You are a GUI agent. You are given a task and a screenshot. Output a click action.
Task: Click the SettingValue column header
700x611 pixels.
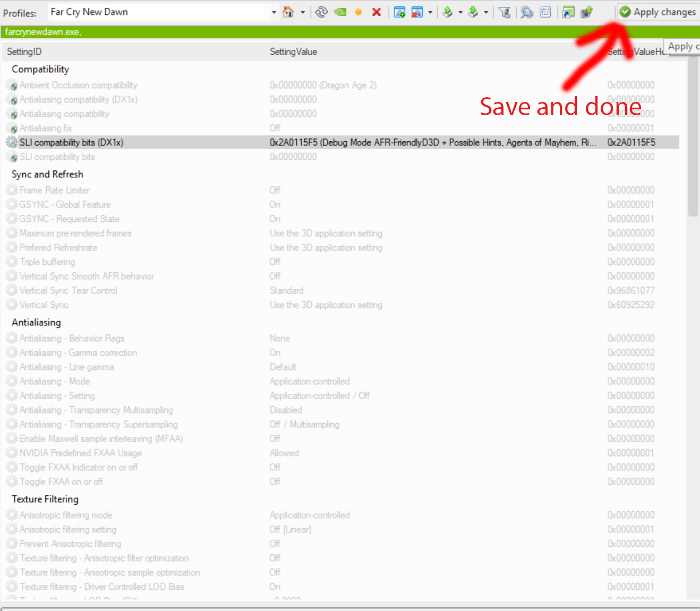[293, 51]
